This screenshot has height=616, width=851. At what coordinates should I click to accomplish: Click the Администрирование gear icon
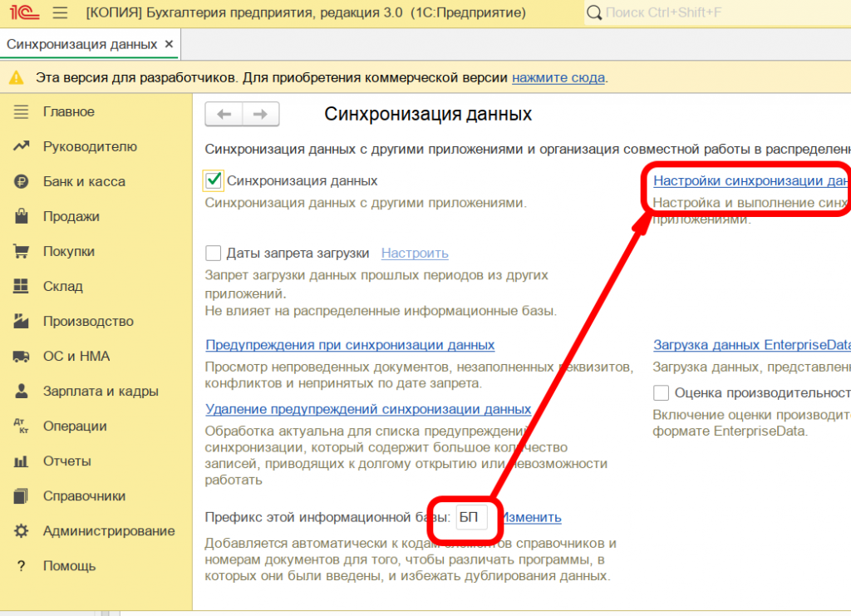click(21, 531)
